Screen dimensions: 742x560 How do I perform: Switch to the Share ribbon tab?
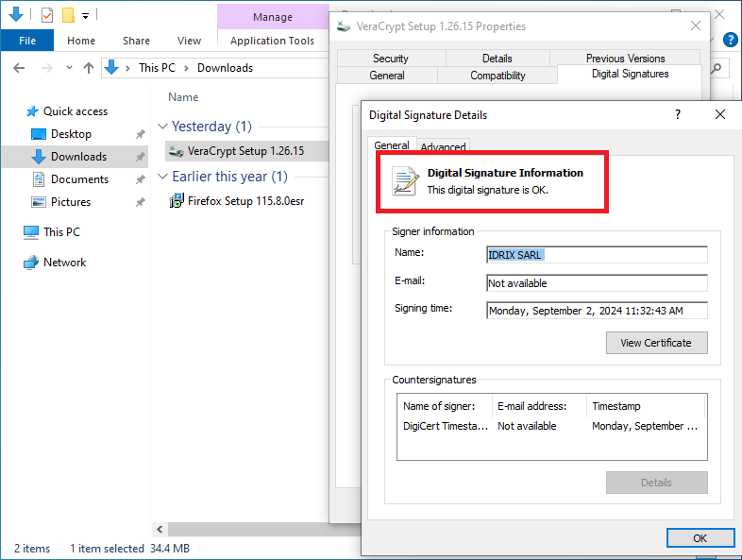(136, 41)
